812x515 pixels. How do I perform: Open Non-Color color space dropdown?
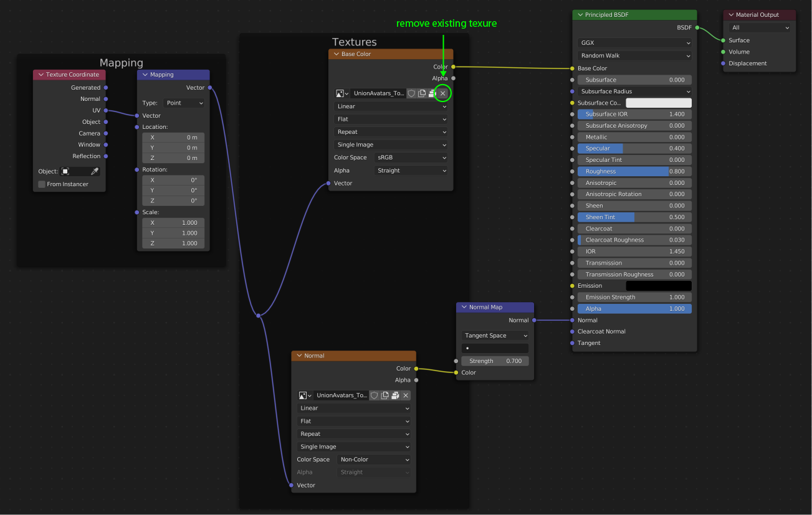click(x=374, y=460)
